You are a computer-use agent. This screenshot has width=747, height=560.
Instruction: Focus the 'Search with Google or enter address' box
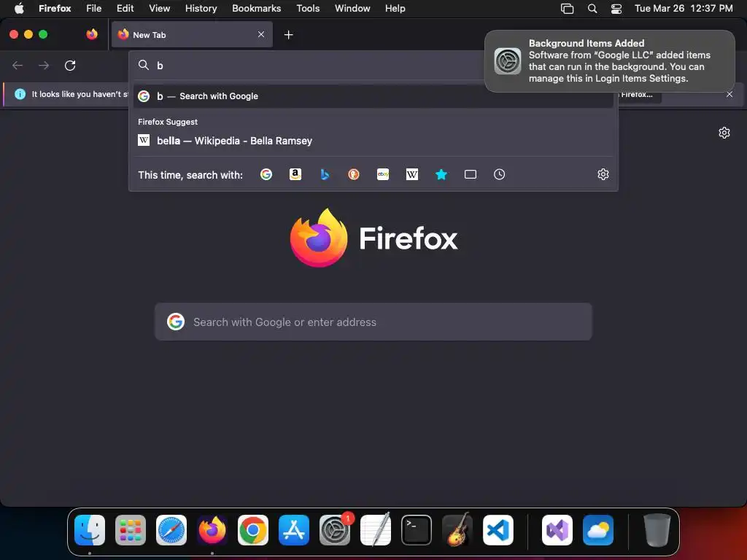click(x=373, y=322)
